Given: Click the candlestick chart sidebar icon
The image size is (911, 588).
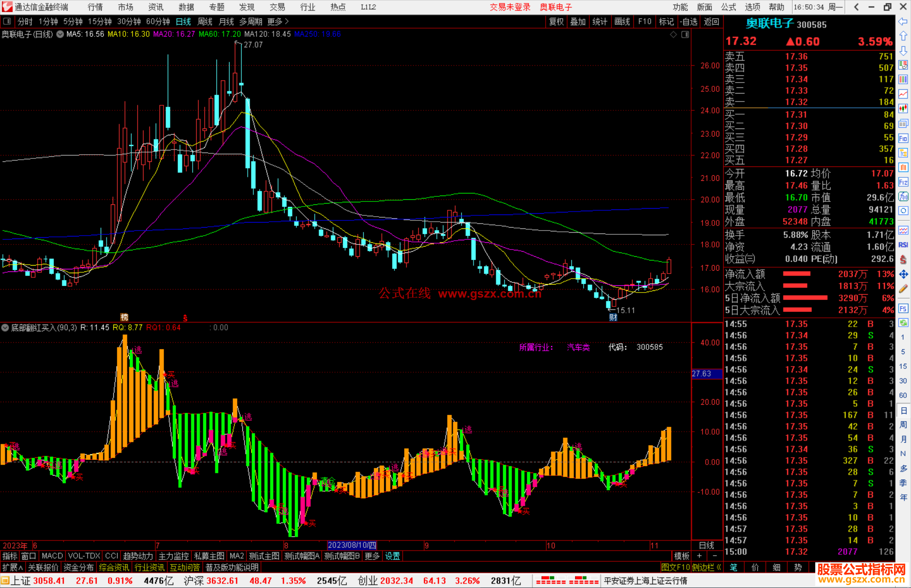Looking at the screenshot, I should (903, 109).
